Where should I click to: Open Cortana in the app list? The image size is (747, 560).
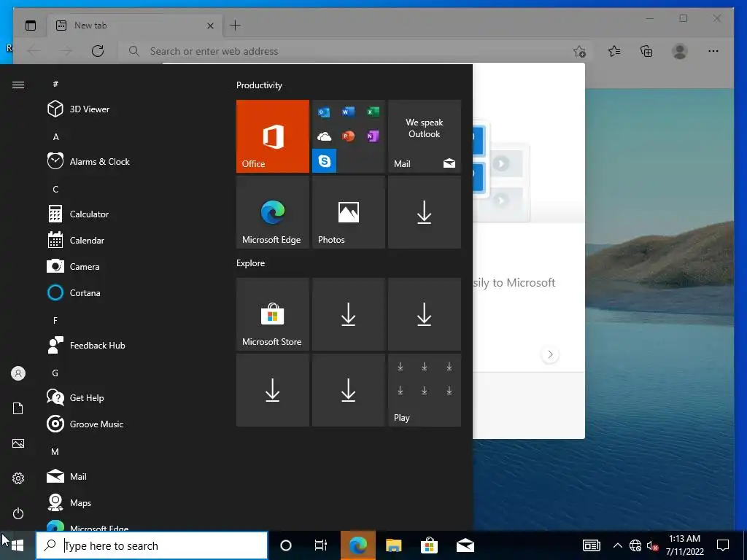tap(128, 293)
